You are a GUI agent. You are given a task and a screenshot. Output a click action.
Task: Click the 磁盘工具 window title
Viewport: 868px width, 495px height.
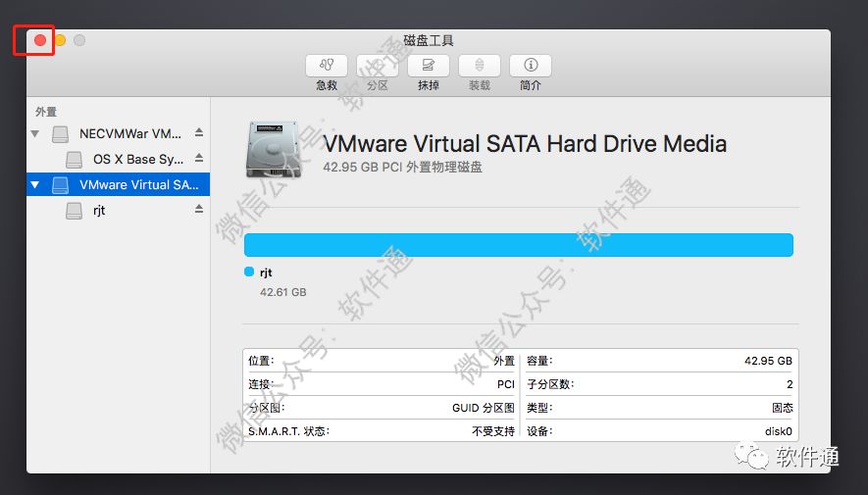pyautogui.click(x=429, y=40)
